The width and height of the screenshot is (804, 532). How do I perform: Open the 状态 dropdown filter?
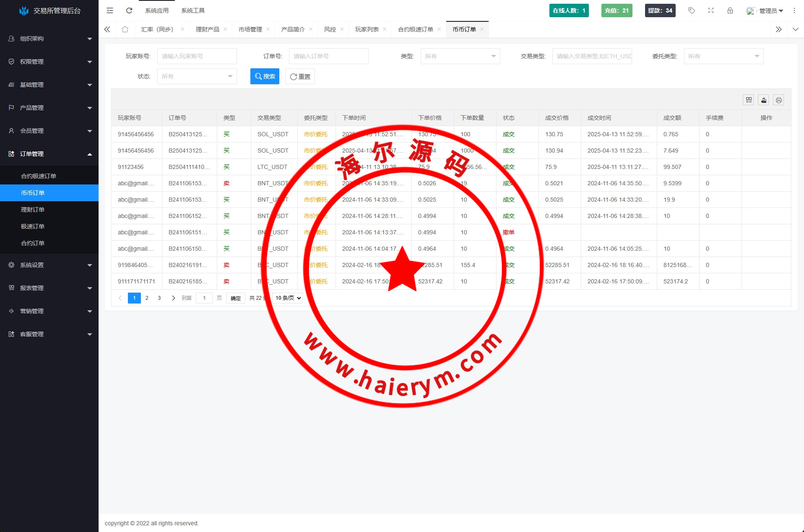[x=197, y=76]
